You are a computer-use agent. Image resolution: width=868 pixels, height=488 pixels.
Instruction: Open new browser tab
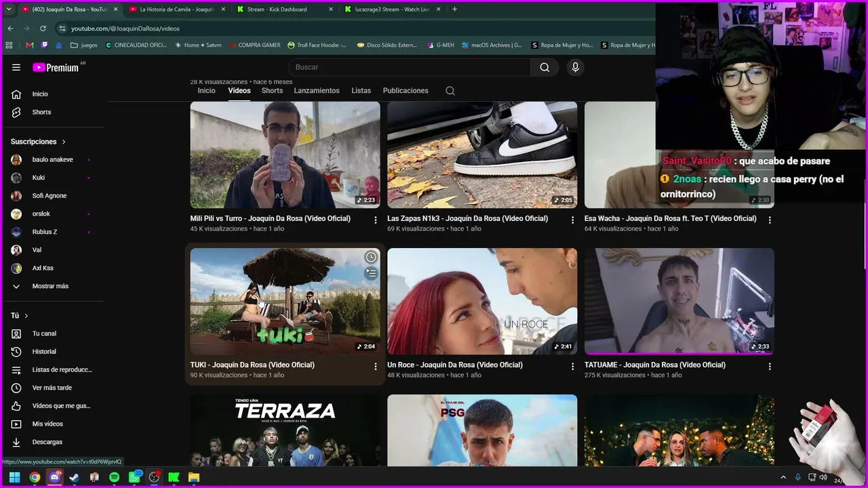[454, 9]
